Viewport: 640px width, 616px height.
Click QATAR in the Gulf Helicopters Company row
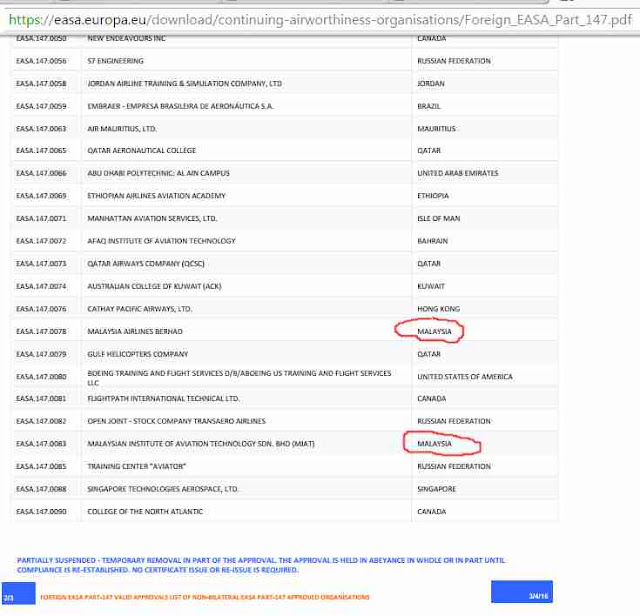(x=429, y=354)
